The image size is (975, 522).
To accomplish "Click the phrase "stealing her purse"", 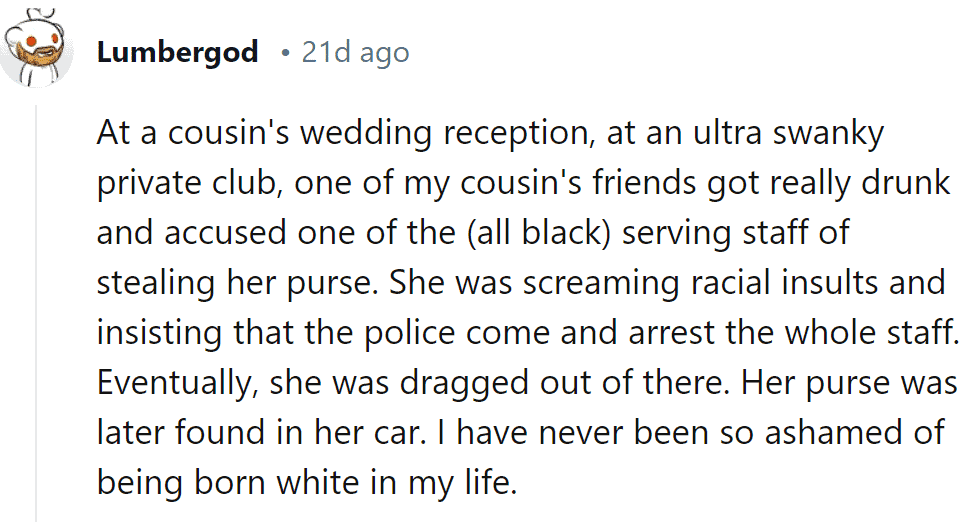I will pos(238,284).
